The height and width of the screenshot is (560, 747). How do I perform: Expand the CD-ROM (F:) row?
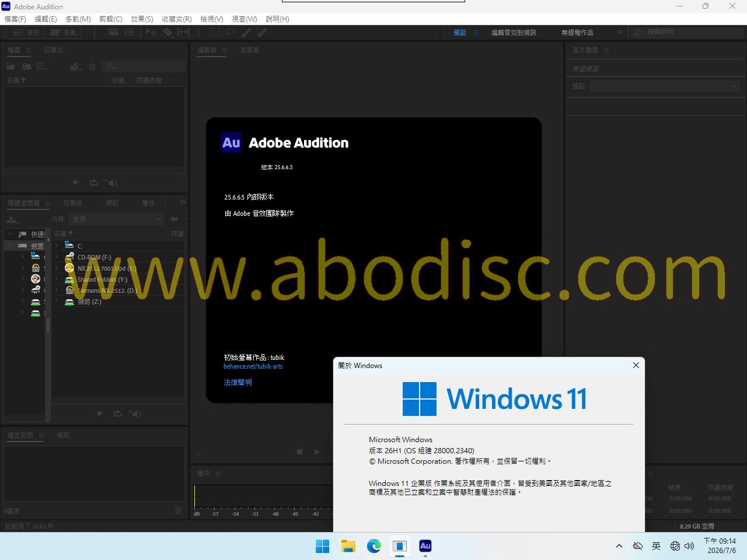[x=57, y=257]
